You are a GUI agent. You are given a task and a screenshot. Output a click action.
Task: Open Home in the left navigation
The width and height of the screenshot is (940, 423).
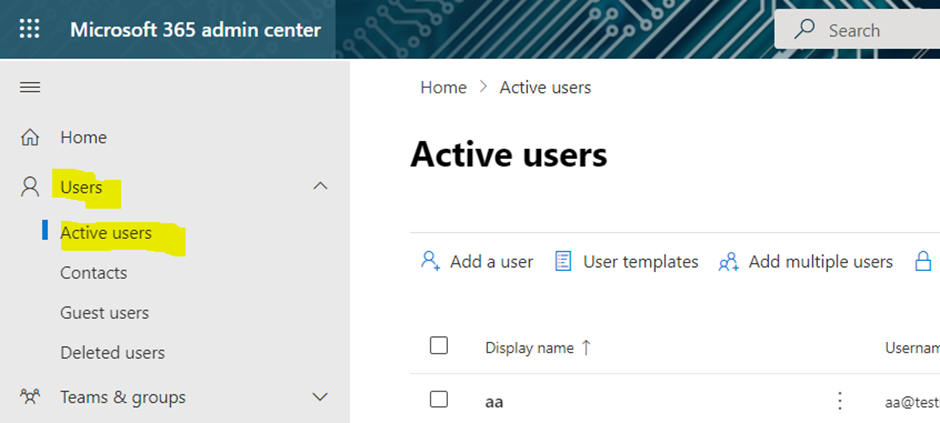(x=83, y=138)
